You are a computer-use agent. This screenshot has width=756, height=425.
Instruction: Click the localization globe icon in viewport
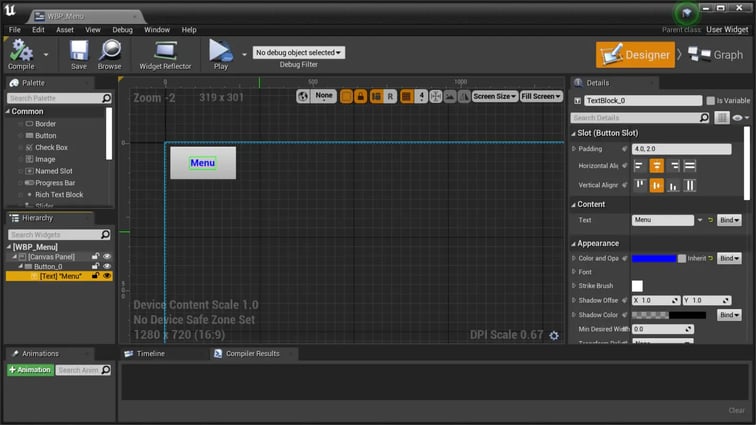(x=303, y=96)
